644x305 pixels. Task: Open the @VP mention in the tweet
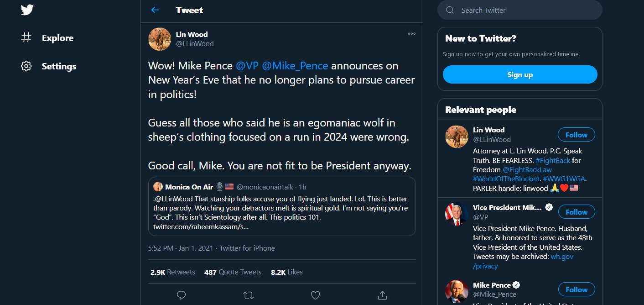click(247, 66)
